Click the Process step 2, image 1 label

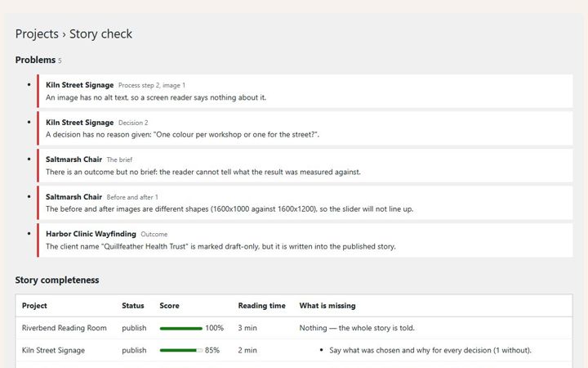pos(152,86)
